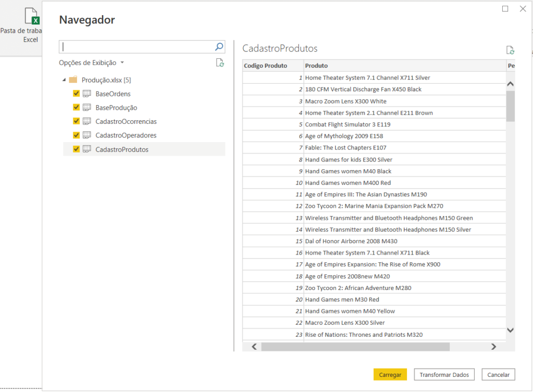Screen dimensions: 533x392
Task: Click the table icon next to BaseOrdens
Action: tap(87, 94)
